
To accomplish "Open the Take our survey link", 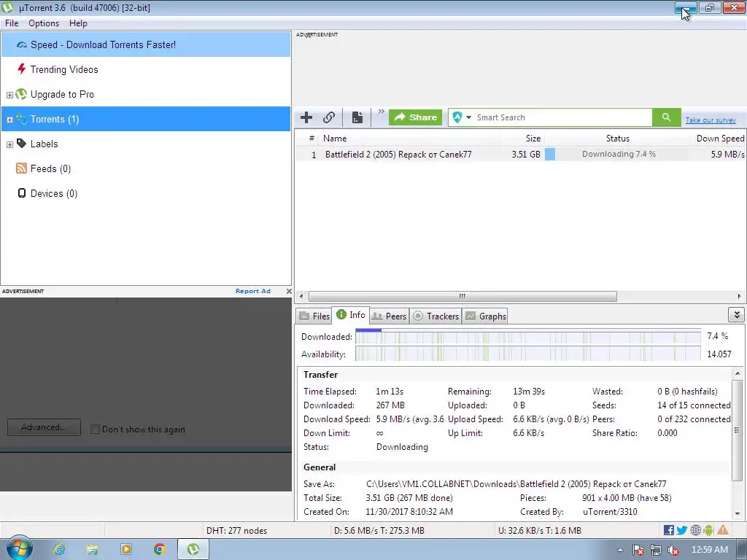I will (711, 120).
